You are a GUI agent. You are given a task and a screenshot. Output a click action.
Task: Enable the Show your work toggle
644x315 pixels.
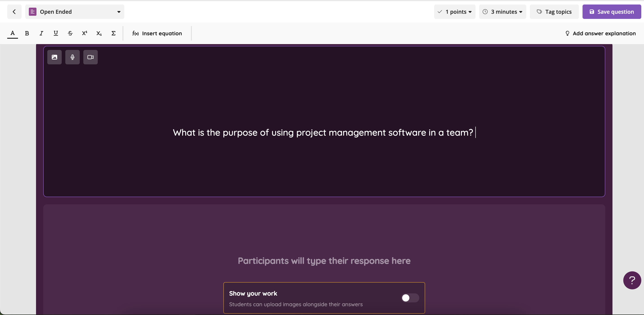coord(410,298)
